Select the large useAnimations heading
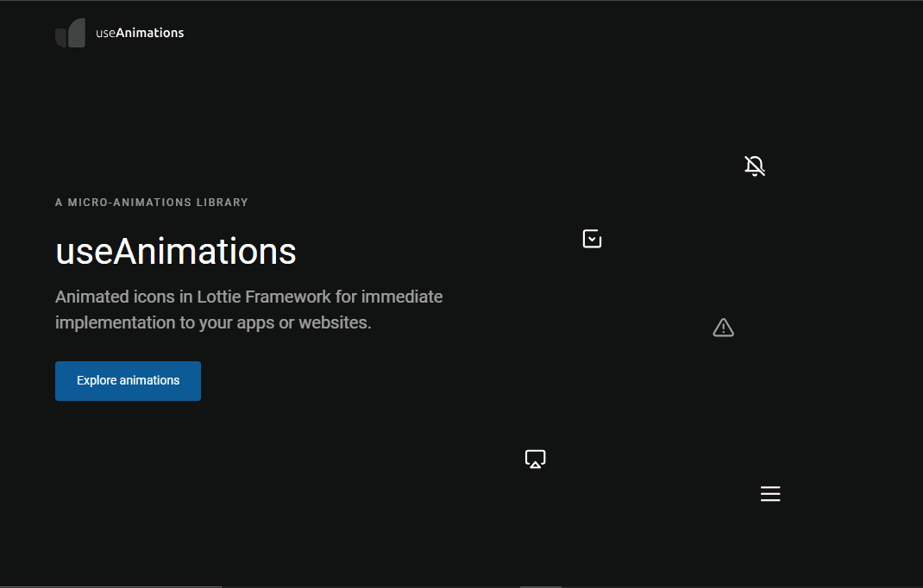The image size is (923, 588). [175, 252]
